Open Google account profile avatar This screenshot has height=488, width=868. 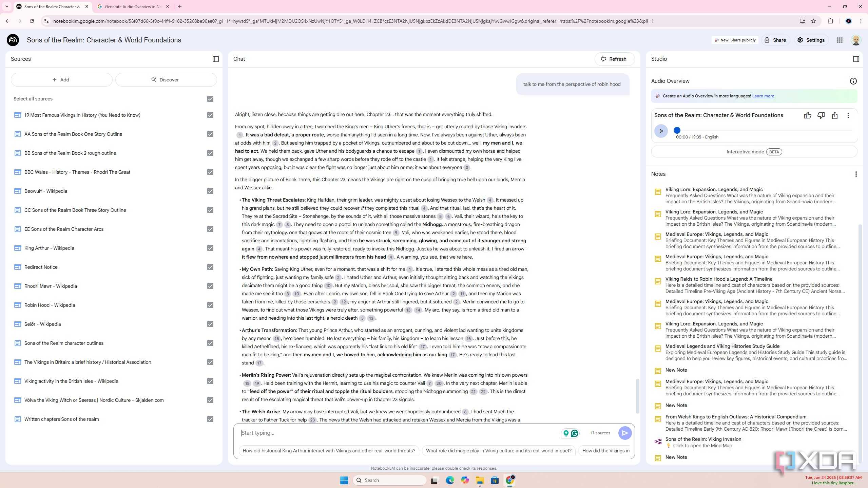(856, 40)
